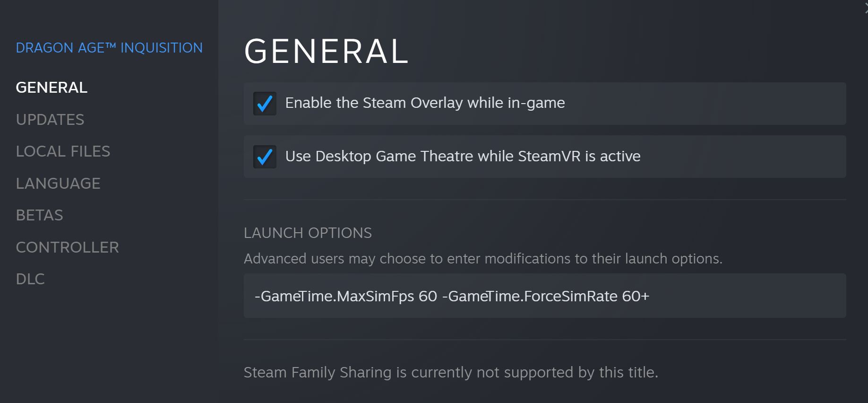Click the "Use Desktop Game Theatre" label text
This screenshot has width=868, height=403.
(x=463, y=157)
